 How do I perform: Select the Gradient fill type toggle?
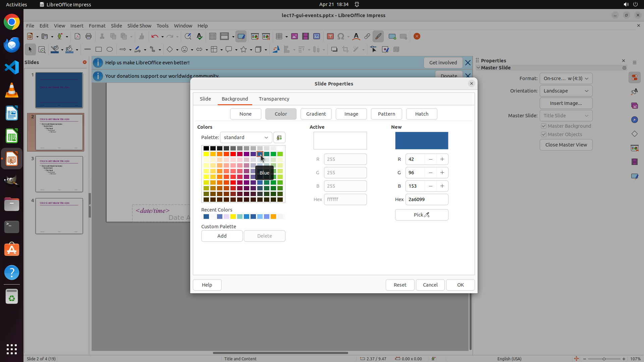[x=316, y=114]
